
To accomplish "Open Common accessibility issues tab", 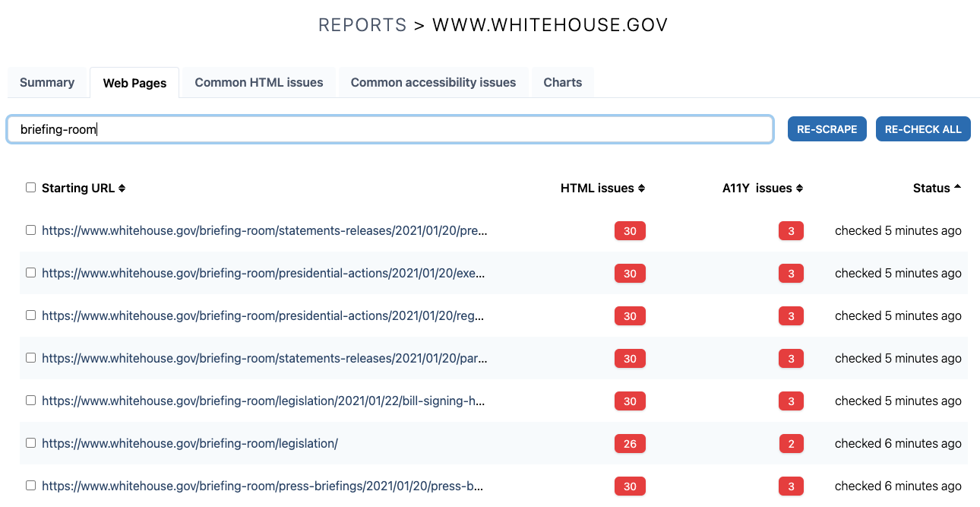I will pyautogui.click(x=433, y=82).
